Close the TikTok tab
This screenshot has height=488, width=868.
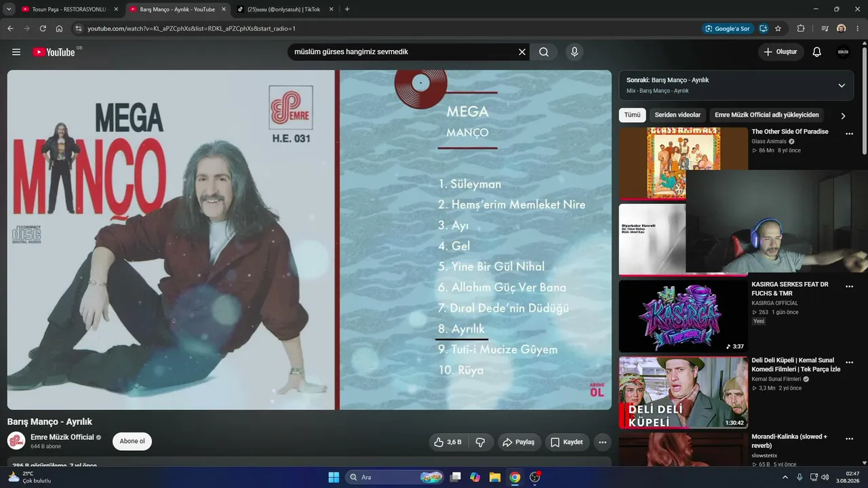point(331,9)
